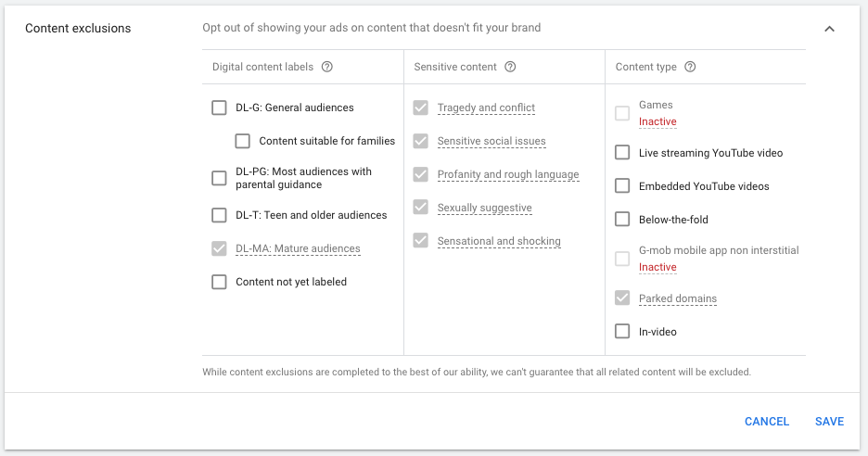Image resolution: width=868 pixels, height=456 pixels.
Task: Tick DL-PG parental guidance checkbox
Action: 219,178
